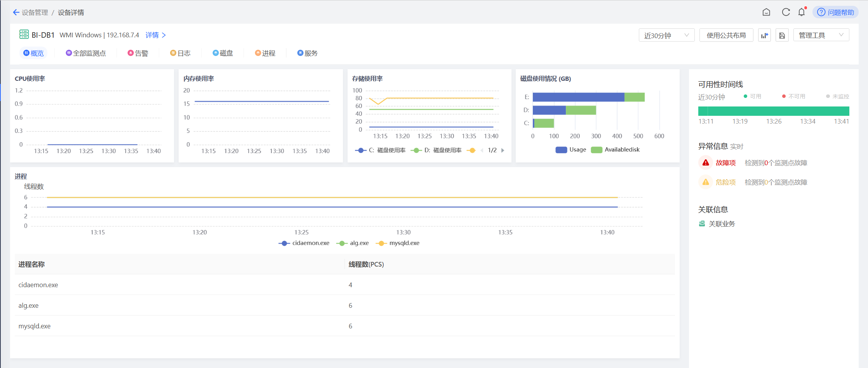Open the 磁盘 tab

tap(223, 53)
